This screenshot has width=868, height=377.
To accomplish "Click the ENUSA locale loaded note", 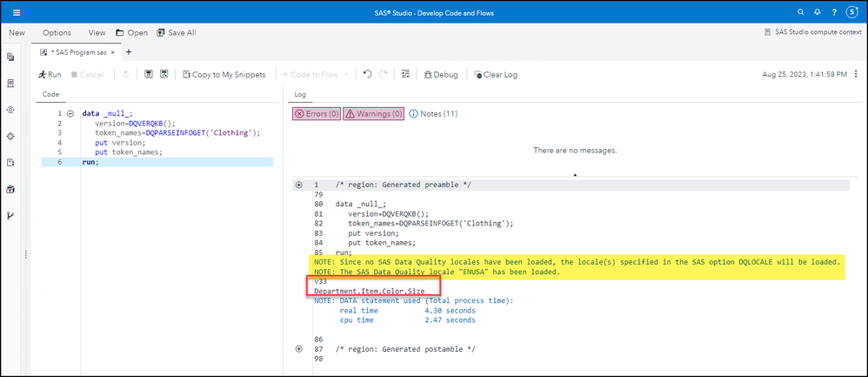I will click(437, 273).
